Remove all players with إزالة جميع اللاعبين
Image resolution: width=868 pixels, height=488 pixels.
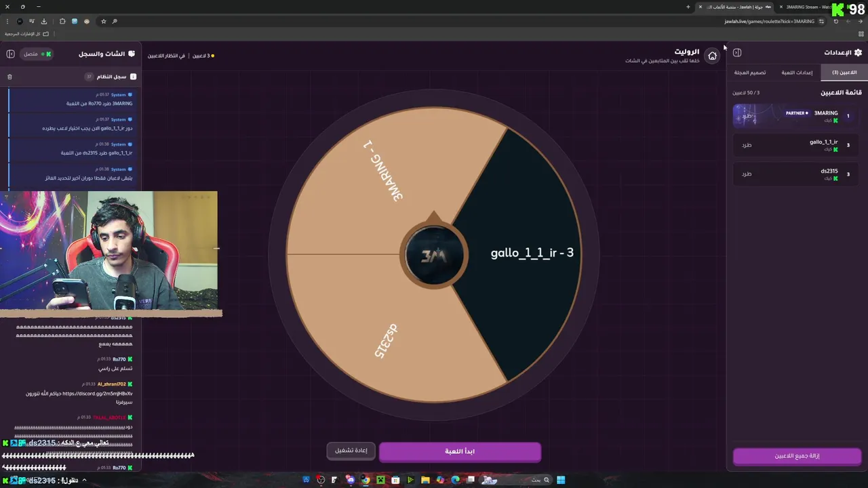pyautogui.click(x=797, y=456)
